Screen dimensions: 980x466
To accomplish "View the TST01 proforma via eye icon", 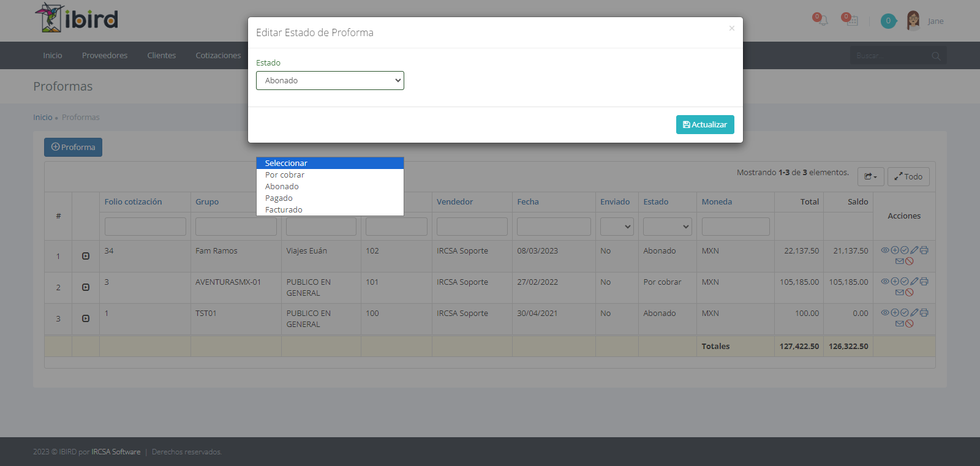I will (885, 312).
